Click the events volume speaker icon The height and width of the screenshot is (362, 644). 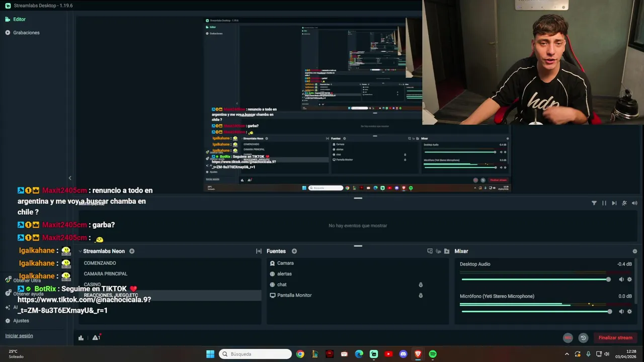click(634, 203)
